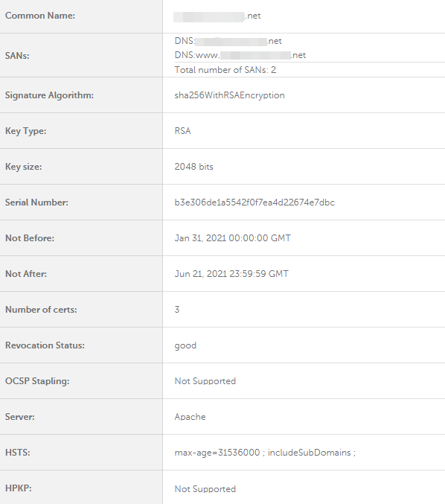Select the redacted Common Name .net value
Viewport: 445px width, 504px height.
(217, 16)
